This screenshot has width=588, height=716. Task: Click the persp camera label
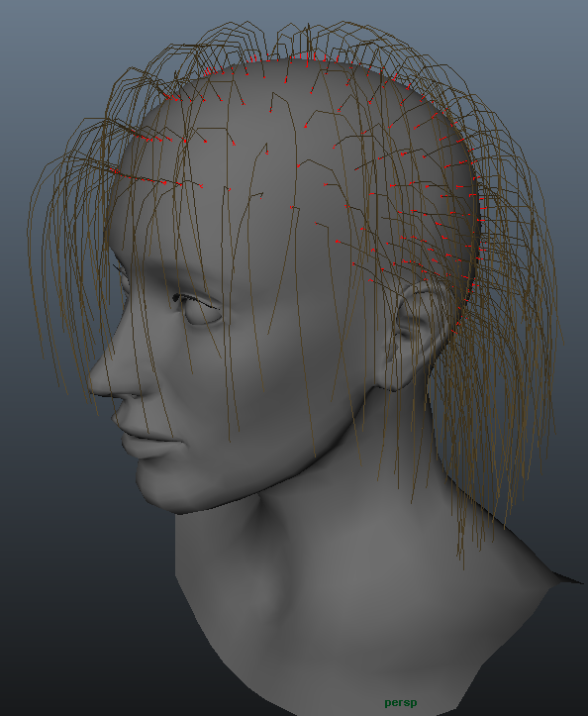(x=400, y=703)
